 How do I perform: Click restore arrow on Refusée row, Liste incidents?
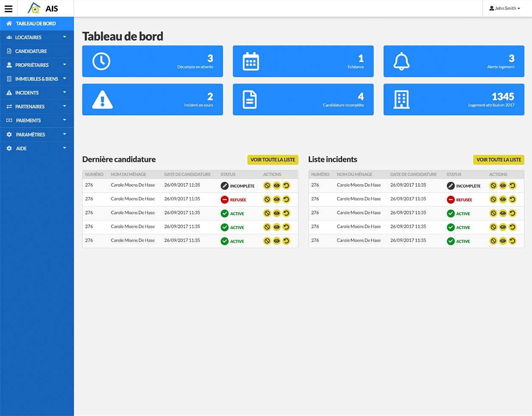click(x=512, y=200)
